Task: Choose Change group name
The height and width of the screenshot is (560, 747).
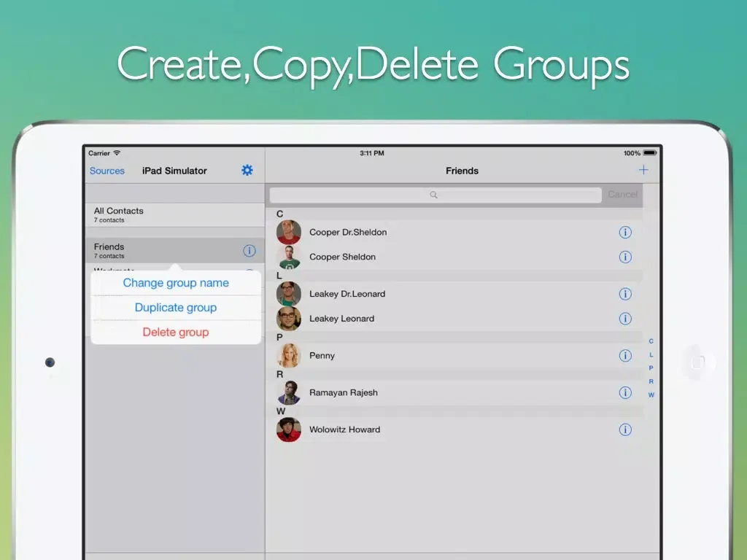Action: tap(176, 283)
